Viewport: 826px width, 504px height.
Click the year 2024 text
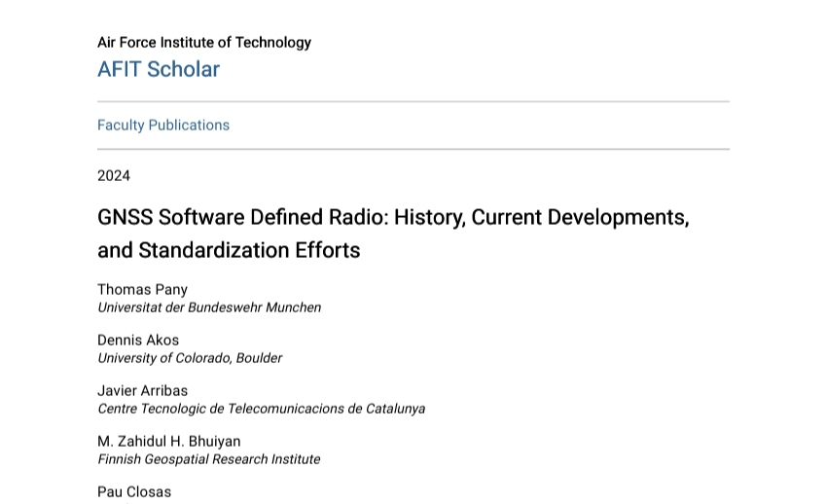pyautogui.click(x=114, y=176)
